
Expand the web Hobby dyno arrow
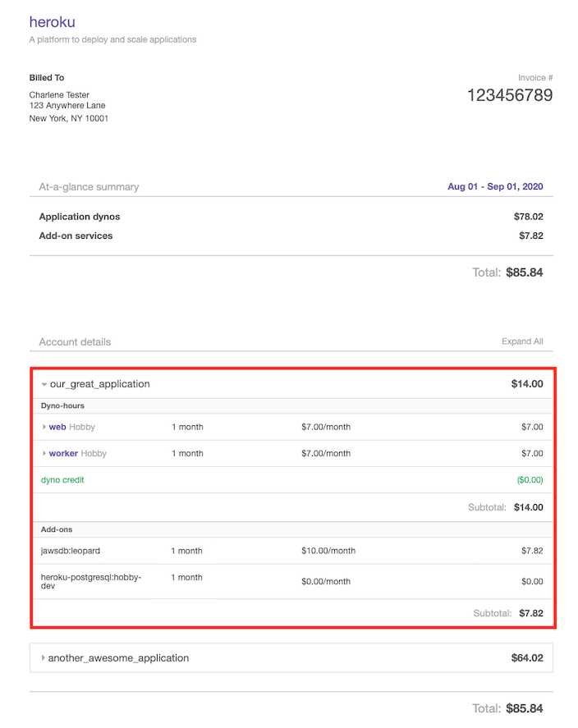44,427
